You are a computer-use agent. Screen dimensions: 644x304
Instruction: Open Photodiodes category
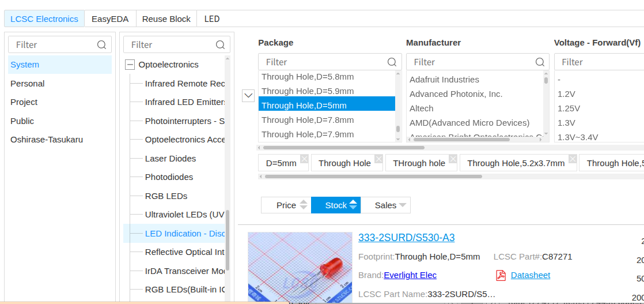(169, 177)
